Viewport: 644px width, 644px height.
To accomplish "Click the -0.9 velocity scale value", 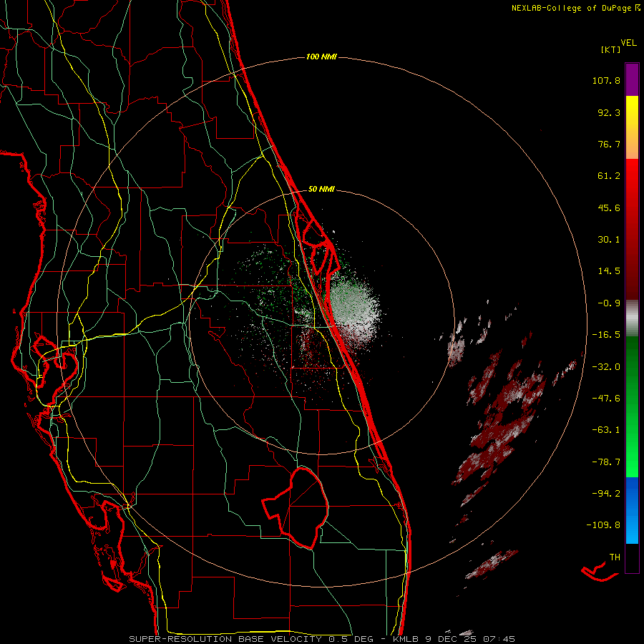I will point(609,303).
